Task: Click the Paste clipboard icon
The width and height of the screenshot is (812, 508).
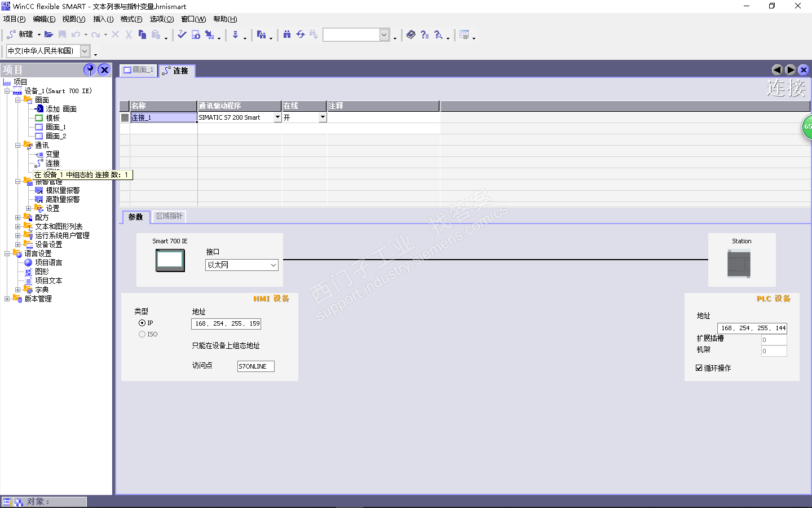Action: (156, 34)
